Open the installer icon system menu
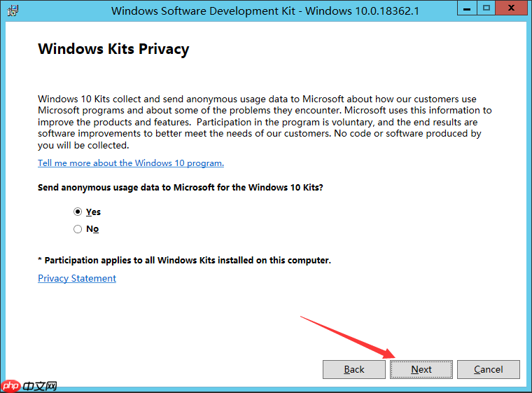This screenshot has width=532, height=393. coord(13,11)
